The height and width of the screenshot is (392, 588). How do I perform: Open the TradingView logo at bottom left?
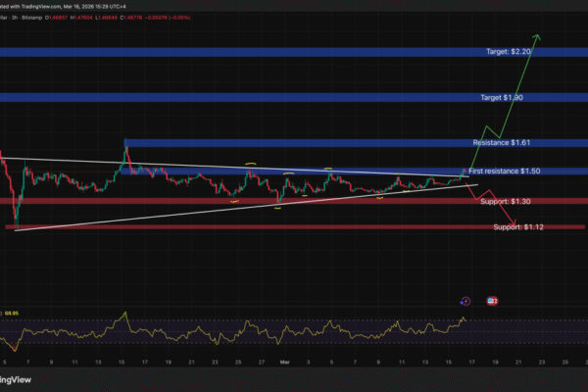click(17, 379)
